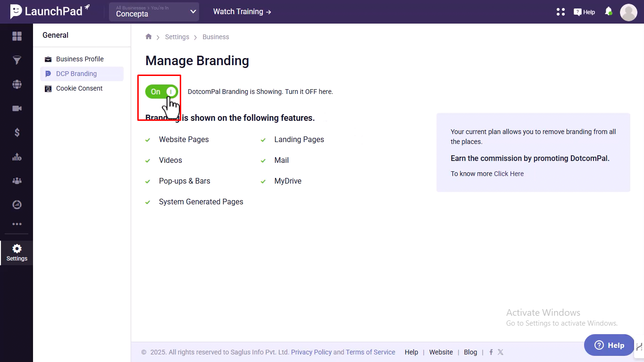Click the 'Pop-ups & Bars' feature text
644x362 pixels.
click(184, 181)
